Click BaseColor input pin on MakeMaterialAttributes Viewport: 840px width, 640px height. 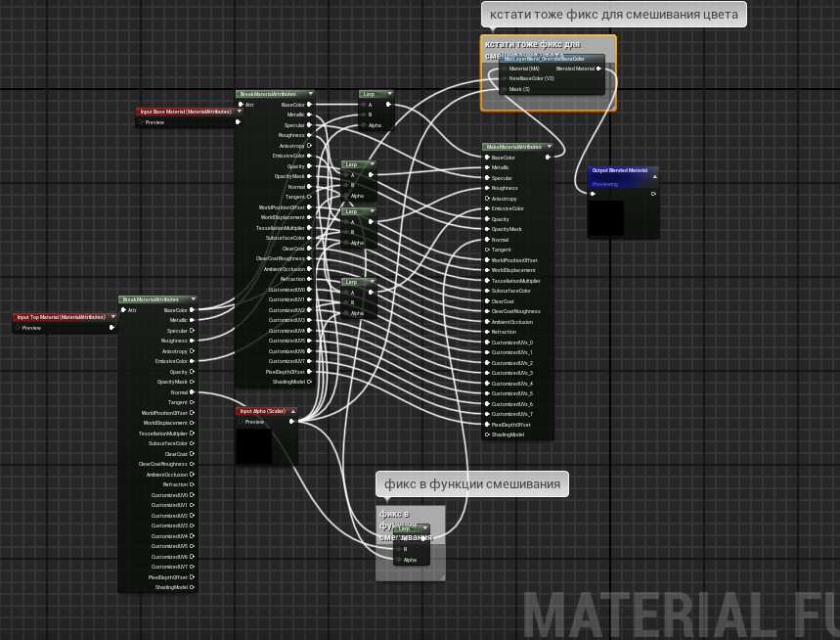point(487,158)
